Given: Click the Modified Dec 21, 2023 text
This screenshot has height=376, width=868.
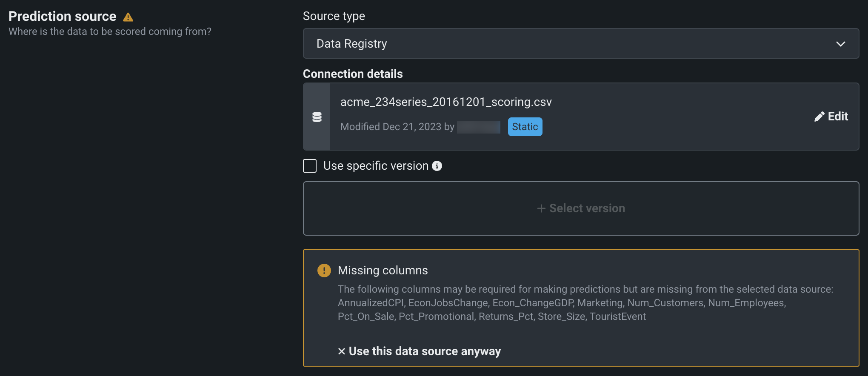Looking at the screenshot, I should pyautogui.click(x=397, y=127).
